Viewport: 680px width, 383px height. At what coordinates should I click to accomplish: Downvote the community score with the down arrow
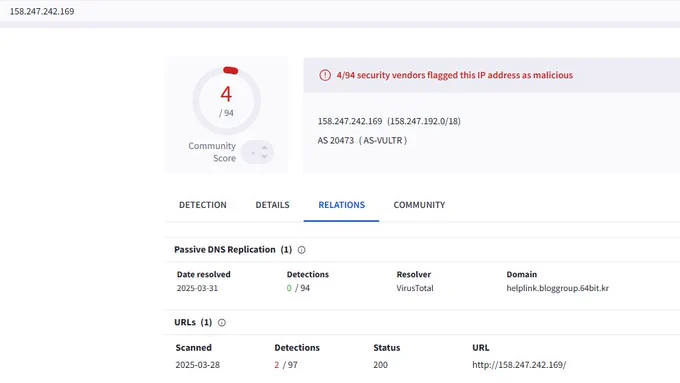(264, 157)
